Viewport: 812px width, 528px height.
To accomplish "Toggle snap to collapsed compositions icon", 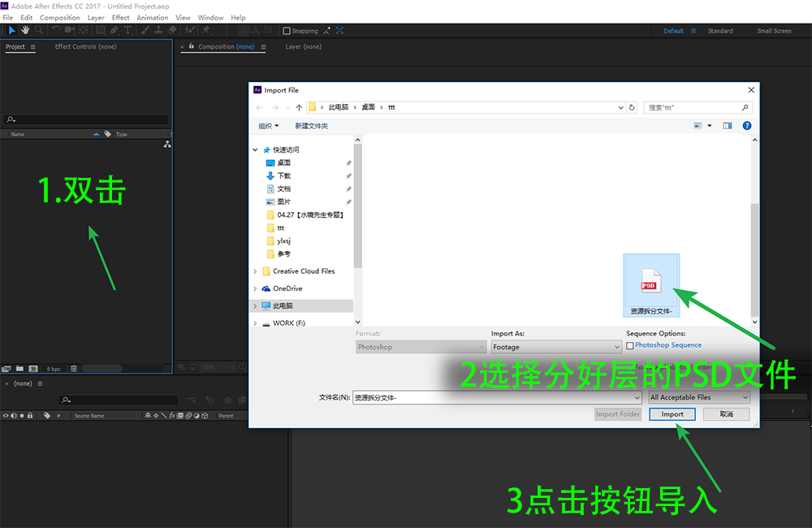I will [x=339, y=31].
